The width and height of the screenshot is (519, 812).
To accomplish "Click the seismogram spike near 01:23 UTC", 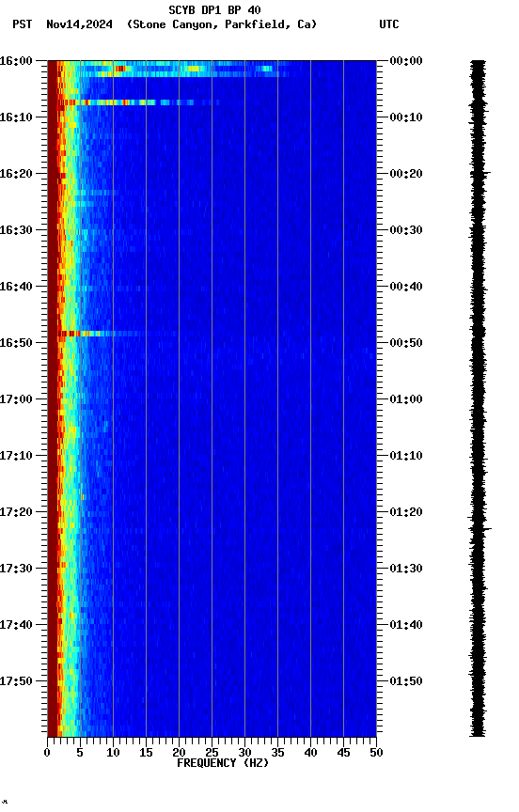I will click(x=480, y=529).
